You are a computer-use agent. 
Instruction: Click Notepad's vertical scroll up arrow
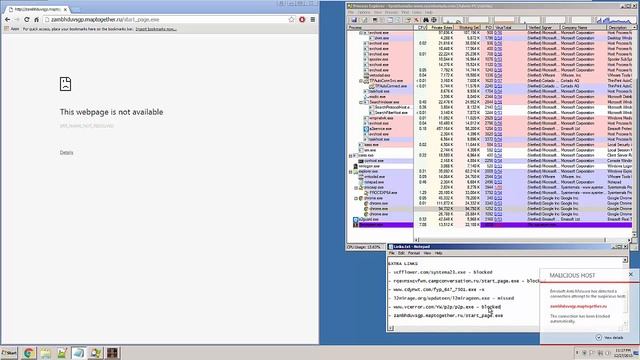coord(625,260)
